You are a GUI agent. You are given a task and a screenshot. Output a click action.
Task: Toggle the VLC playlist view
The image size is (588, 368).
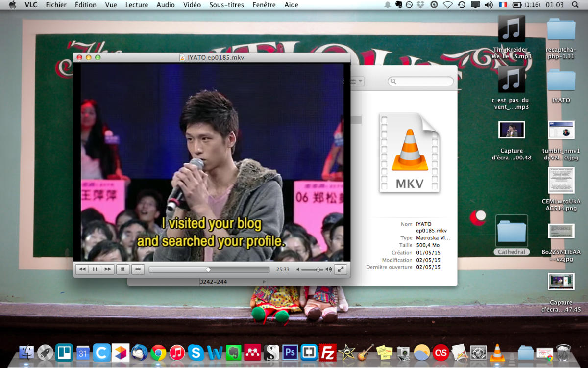pyautogui.click(x=138, y=269)
